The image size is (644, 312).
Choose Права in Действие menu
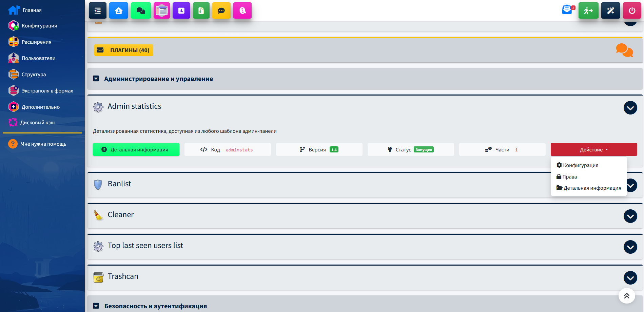click(x=589, y=176)
